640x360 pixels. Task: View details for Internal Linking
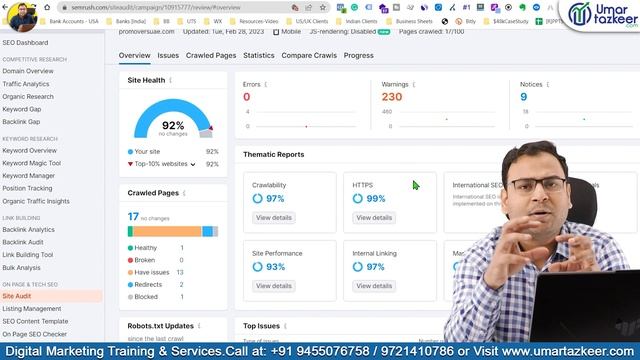coord(374,286)
